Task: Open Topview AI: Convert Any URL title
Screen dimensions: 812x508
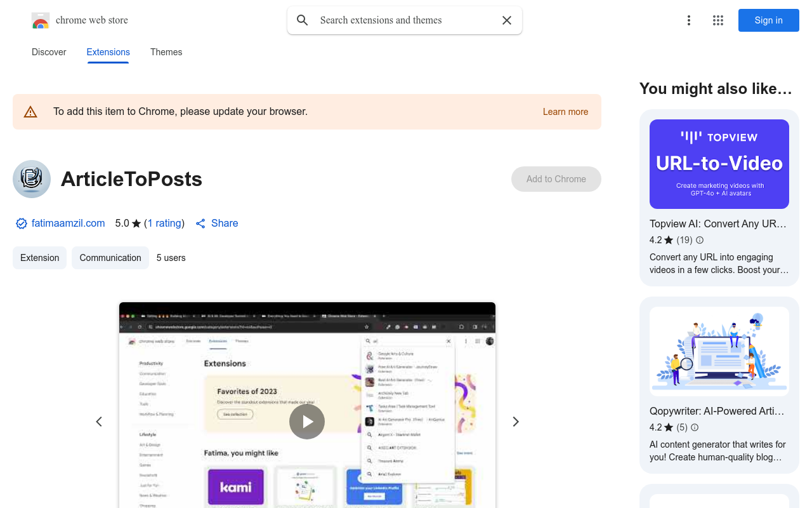Action: click(718, 224)
